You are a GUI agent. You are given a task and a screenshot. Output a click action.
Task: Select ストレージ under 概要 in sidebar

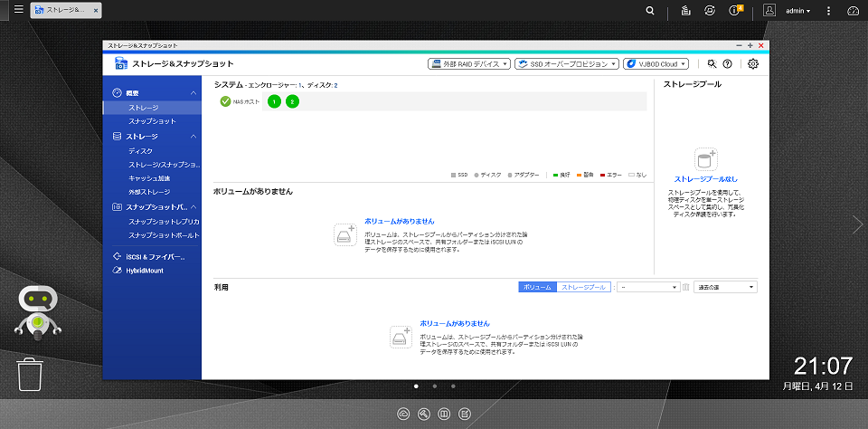coord(152,108)
